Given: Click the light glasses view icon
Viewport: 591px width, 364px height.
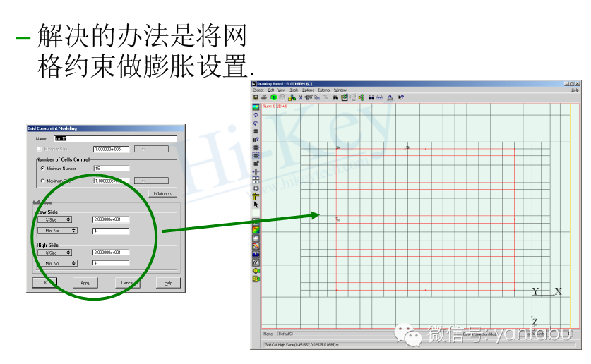Looking at the screenshot, I should tap(380, 97).
